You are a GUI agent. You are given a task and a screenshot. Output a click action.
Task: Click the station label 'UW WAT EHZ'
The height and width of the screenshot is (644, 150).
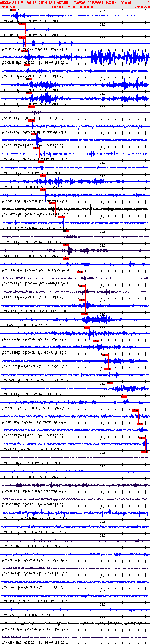click(x=11, y=21)
